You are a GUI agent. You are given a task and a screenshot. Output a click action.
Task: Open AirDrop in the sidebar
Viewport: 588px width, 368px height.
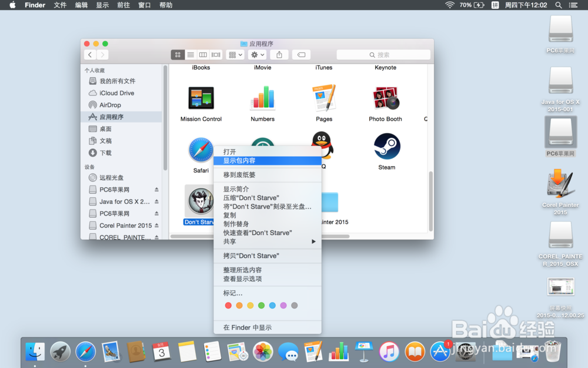tap(122, 105)
